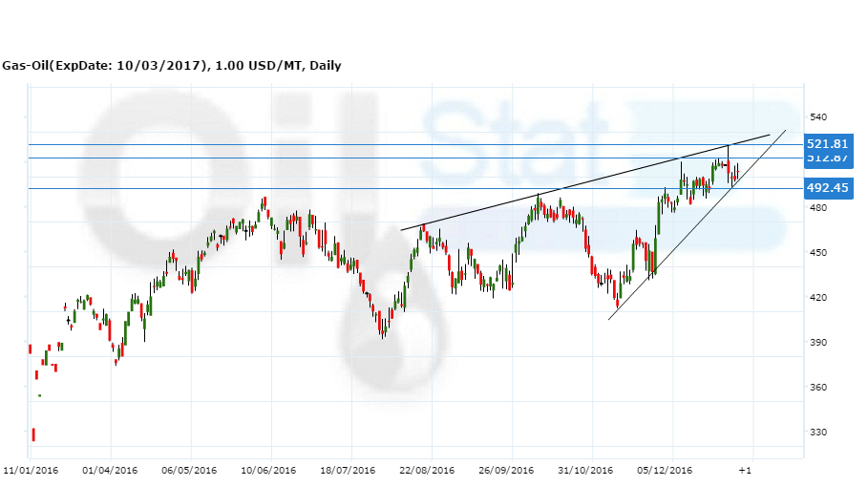Pick the 06/05/2016 date axis label
Screen dimensions: 868x486
[x=190, y=471]
